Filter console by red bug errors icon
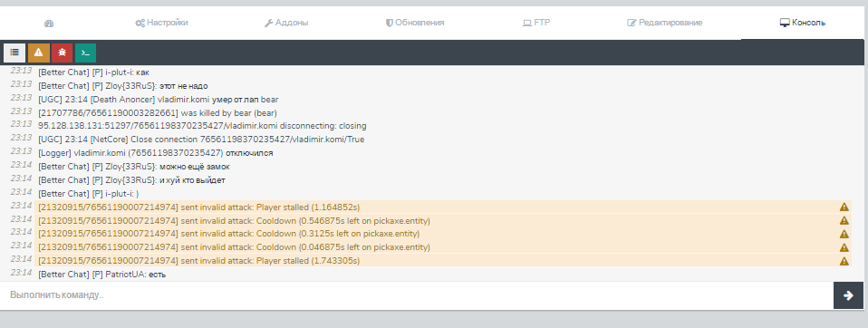The image size is (868, 328). (62, 53)
